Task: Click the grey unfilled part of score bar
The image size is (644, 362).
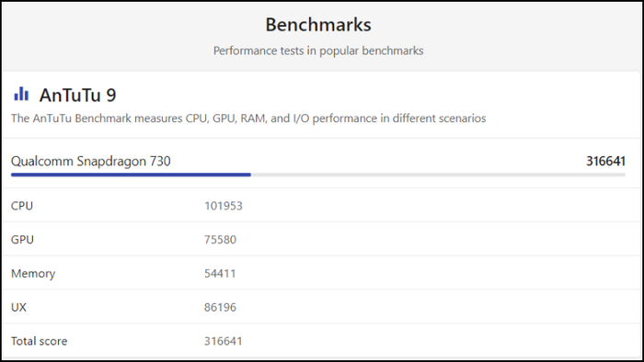Action: [438, 175]
